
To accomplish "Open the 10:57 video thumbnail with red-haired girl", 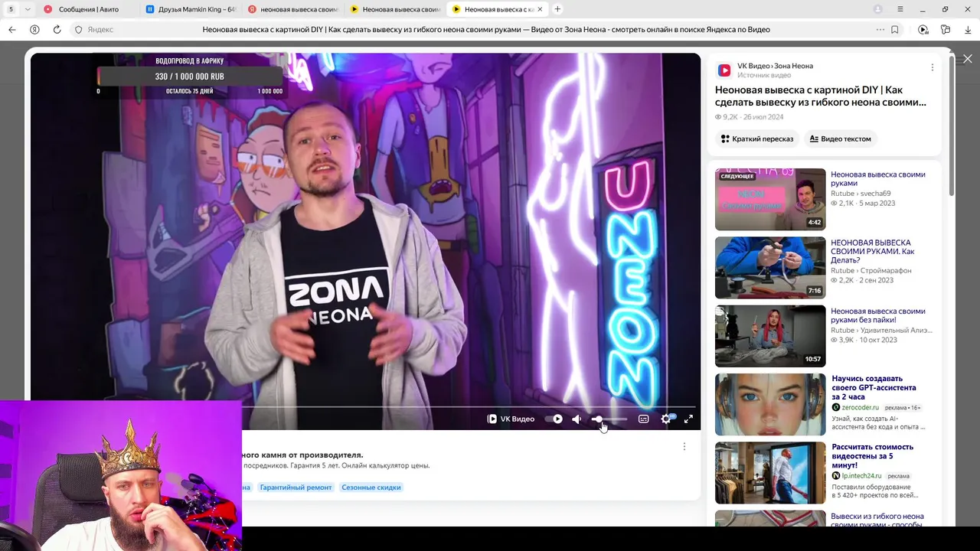I will (770, 336).
